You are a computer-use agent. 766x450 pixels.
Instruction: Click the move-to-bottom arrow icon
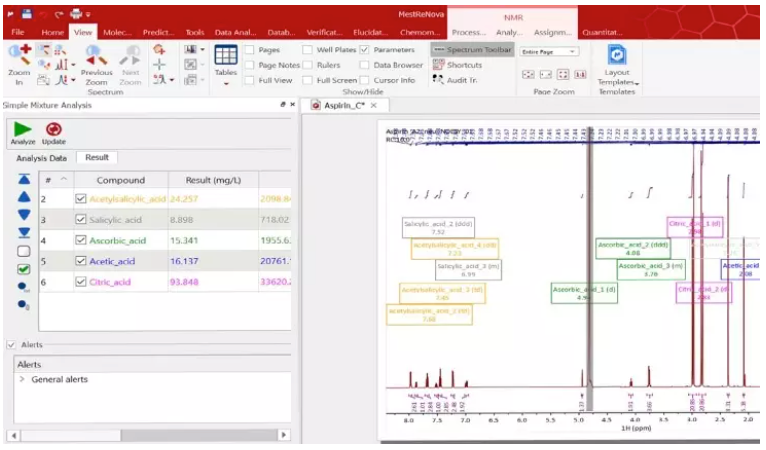(24, 232)
